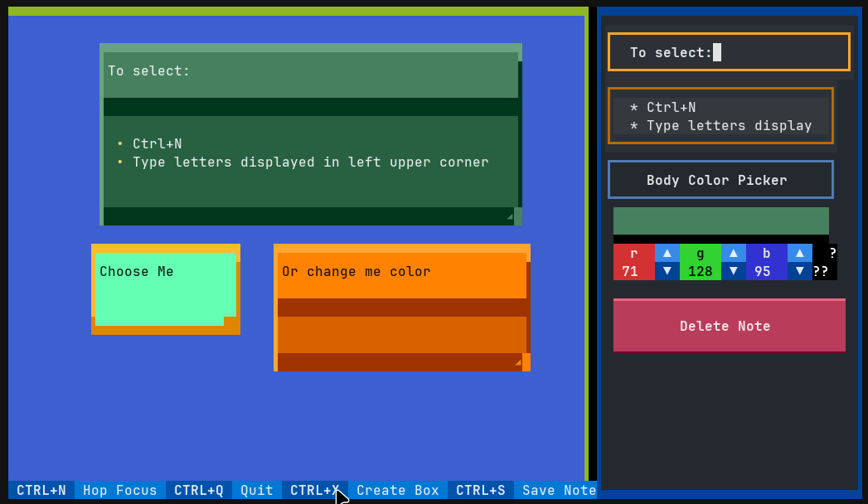Activate Hop Focus in the status bar
The image size is (868, 504).
pyautogui.click(x=119, y=490)
